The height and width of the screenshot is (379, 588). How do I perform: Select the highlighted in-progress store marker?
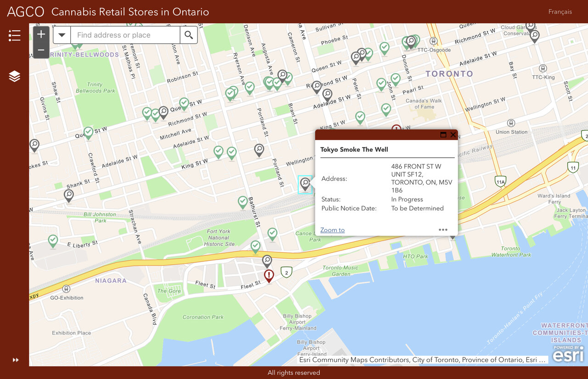pyautogui.click(x=305, y=184)
